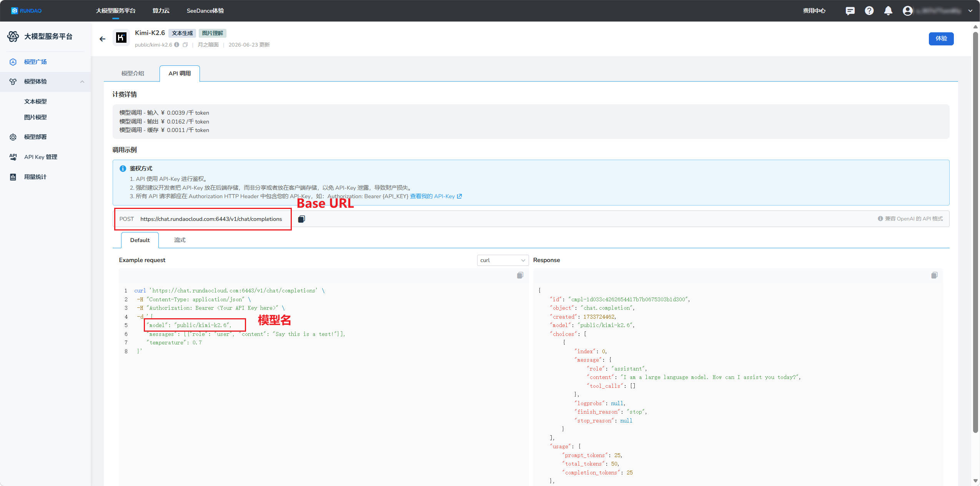Click the API Key 管理 sidebar icon
The image size is (980, 486).
(13, 157)
